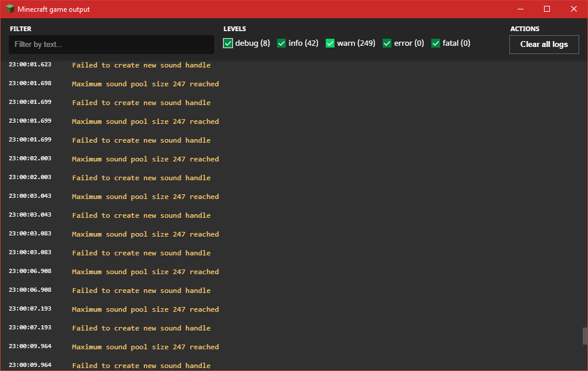The height and width of the screenshot is (371, 588).
Task: Clear all logs
Action: [x=544, y=44]
